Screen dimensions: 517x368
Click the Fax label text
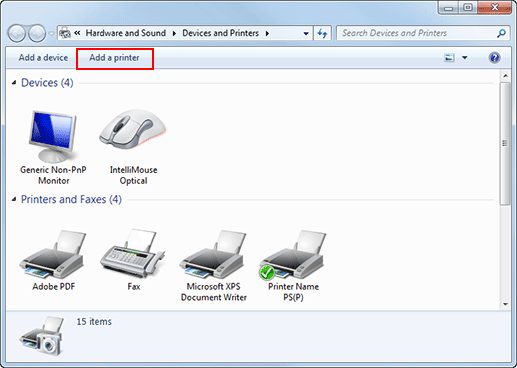point(134,286)
